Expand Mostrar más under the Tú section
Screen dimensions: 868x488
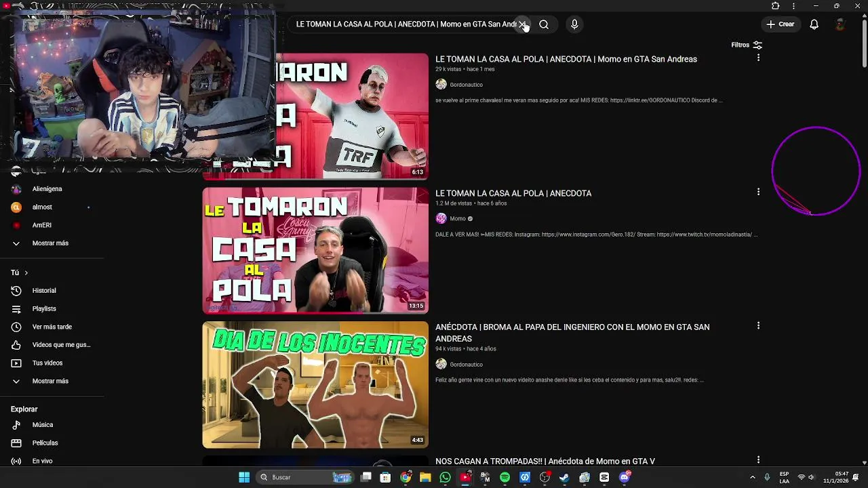click(x=52, y=381)
